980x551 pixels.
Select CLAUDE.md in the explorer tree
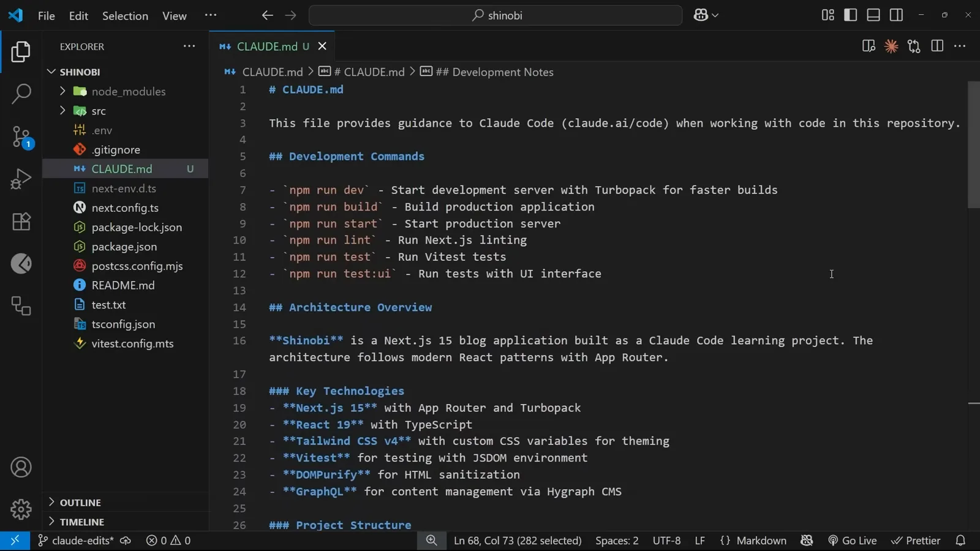coord(126,169)
